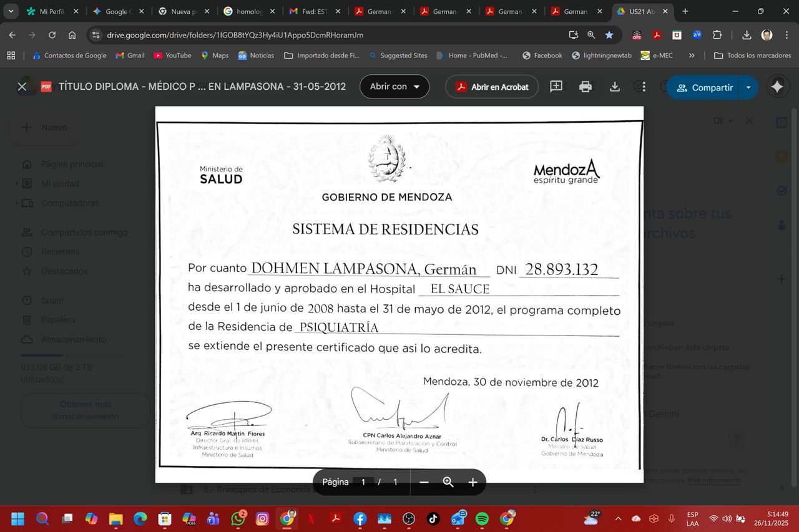
Task: Print the diploma PDF
Action: (x=585, y=87)
